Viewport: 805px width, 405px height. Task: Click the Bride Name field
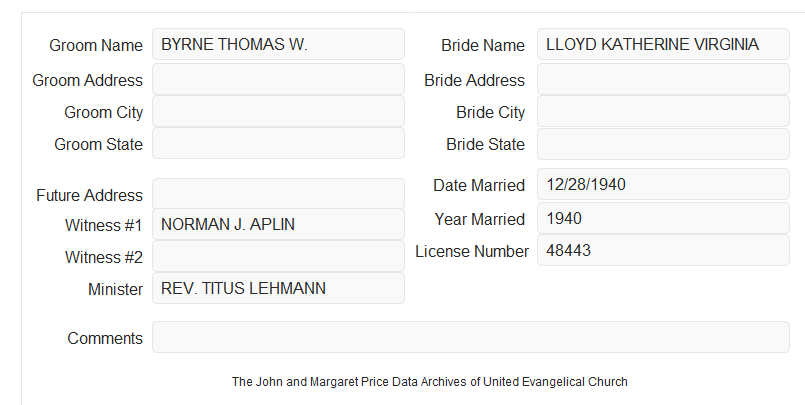pyautogui.click(x=663, y=44)
